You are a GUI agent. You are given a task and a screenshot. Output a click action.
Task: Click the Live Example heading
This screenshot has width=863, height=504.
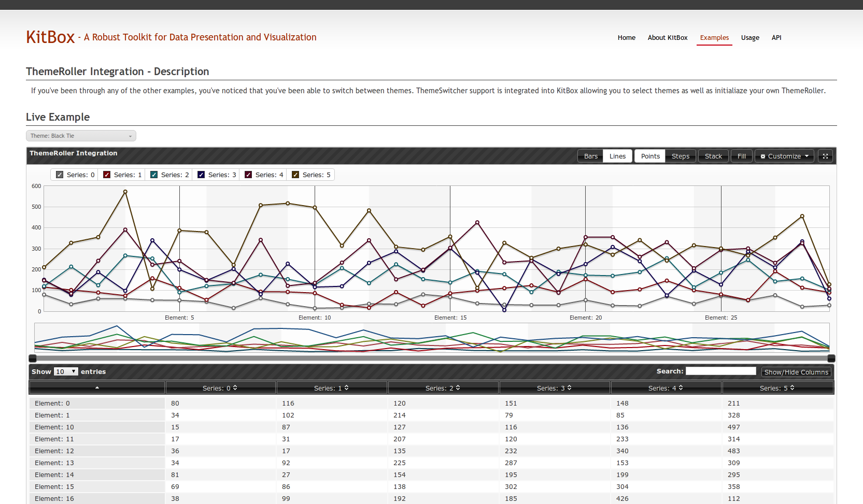tap(58, 117)
